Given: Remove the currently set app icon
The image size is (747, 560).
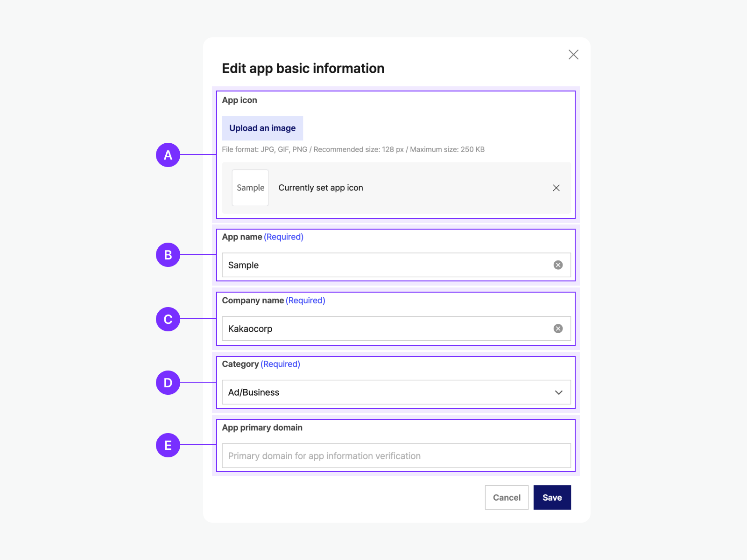Looking at the screenshot, I should pyautogui.click(x=556, y=188).
